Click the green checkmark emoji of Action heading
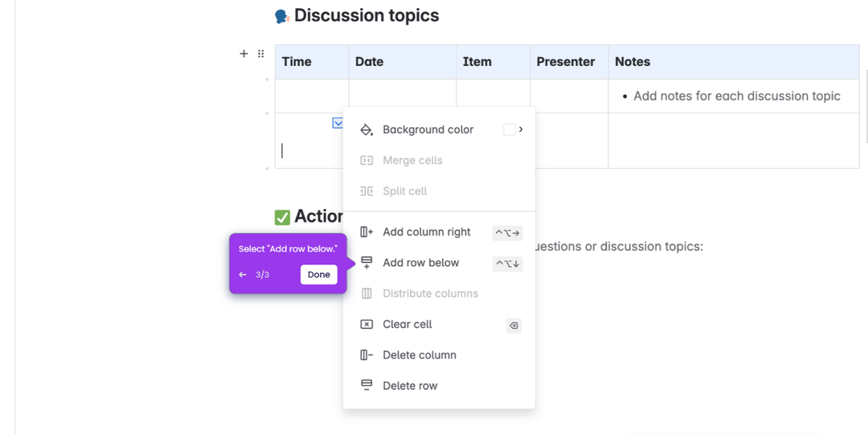The image size is (868, 434). (x=282, y=218)
